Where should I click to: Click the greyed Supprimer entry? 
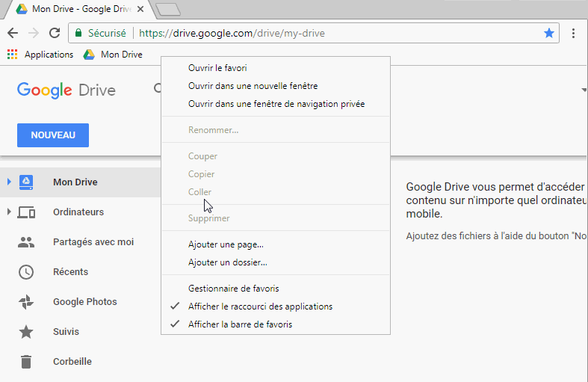click(x=276, y=218)
